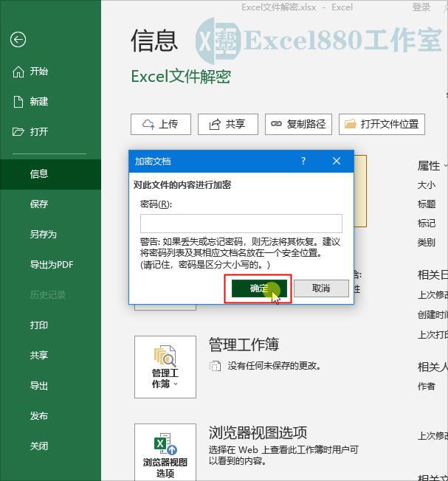Click the 浏览器视图选项 button
The width and height of the screenshot is (448, 481).
[x=165, y=452]
